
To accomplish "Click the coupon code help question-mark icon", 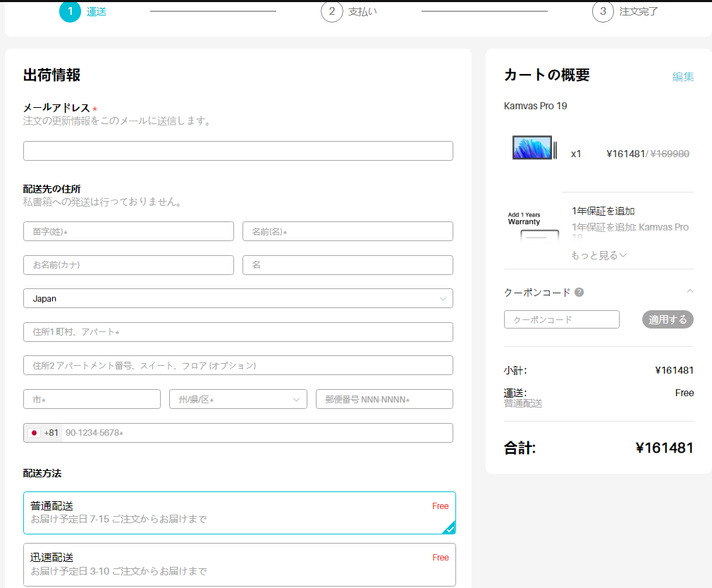I will coord(579,293).
